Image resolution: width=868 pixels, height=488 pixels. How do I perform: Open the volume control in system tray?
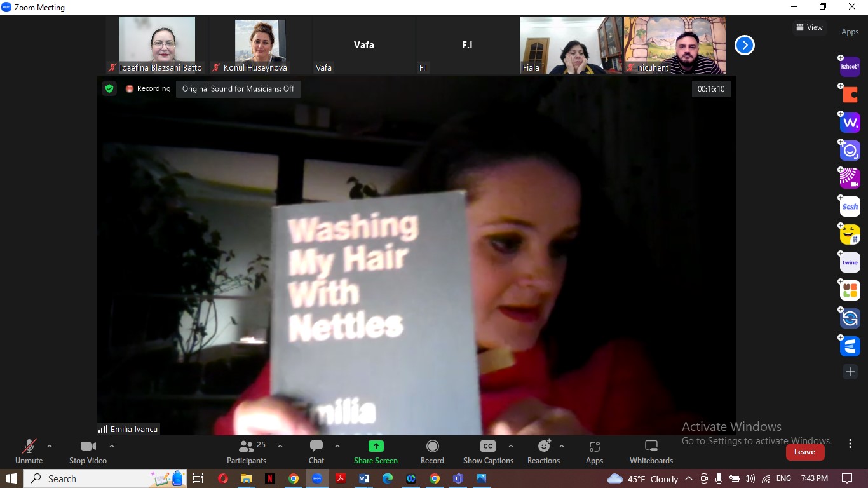[750, 478]
